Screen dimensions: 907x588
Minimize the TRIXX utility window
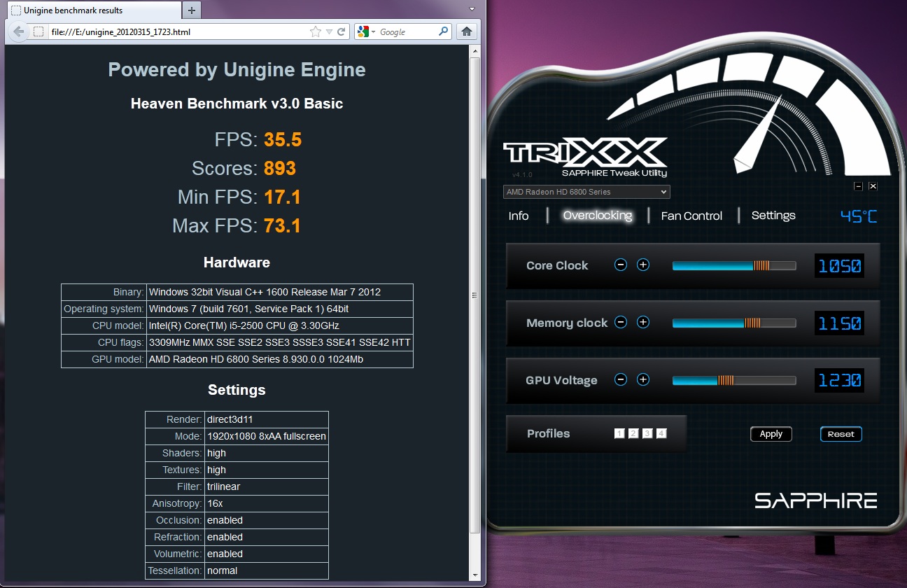coord(859,186)
